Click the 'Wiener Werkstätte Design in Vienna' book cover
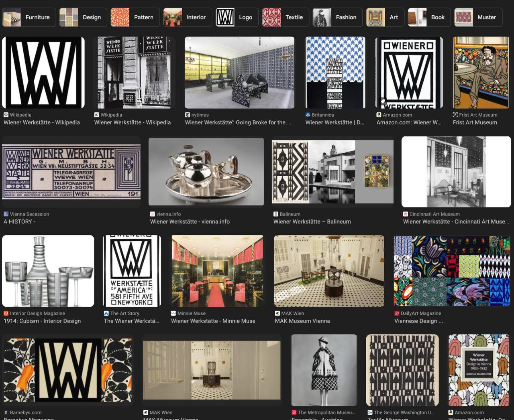 click(x=478, y=370)
